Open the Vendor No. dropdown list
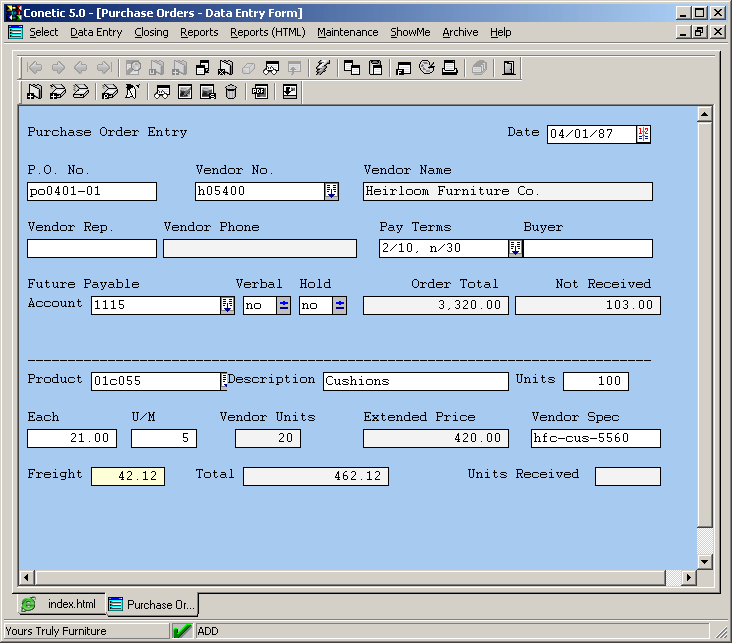Screen dimensions: 732x643 click(331, 192)
